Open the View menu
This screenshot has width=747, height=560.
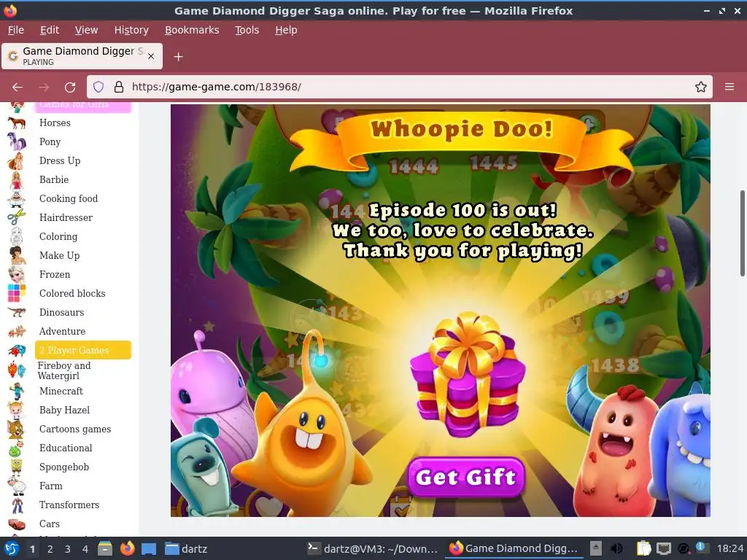86,30
